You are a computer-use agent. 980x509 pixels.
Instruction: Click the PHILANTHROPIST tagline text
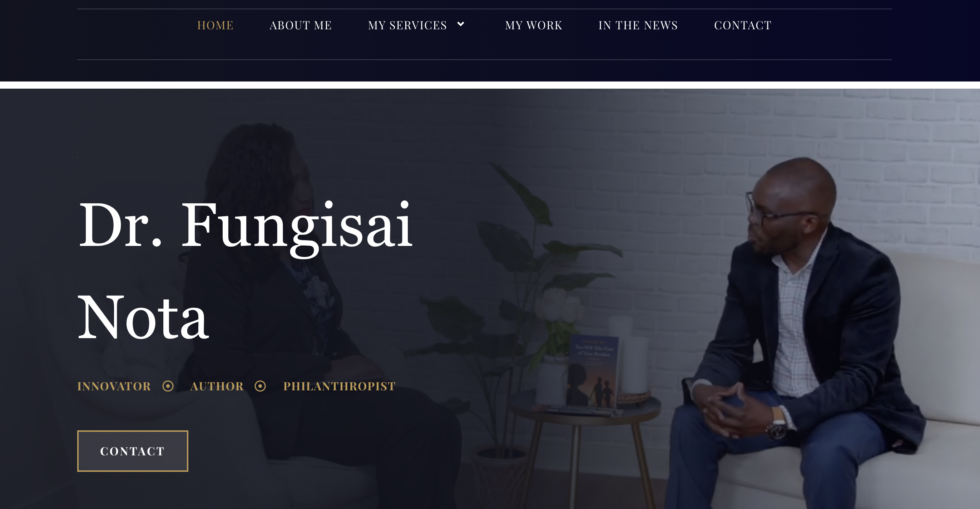pos(339,386)
